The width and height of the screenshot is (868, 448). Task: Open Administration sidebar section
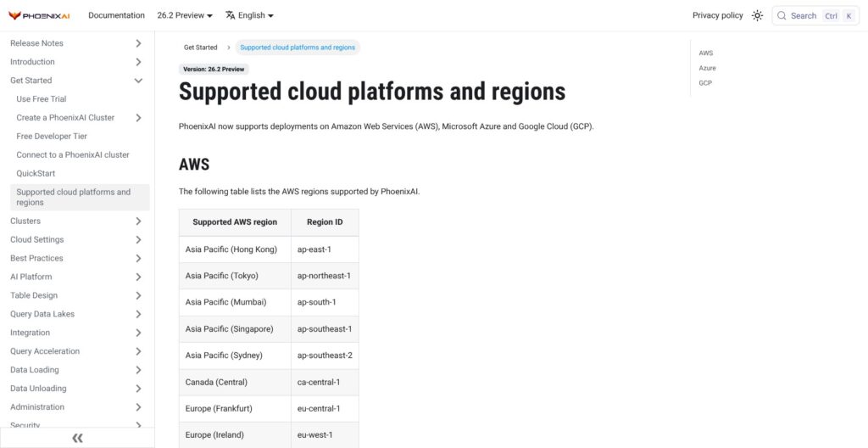[x=37, y=407]
